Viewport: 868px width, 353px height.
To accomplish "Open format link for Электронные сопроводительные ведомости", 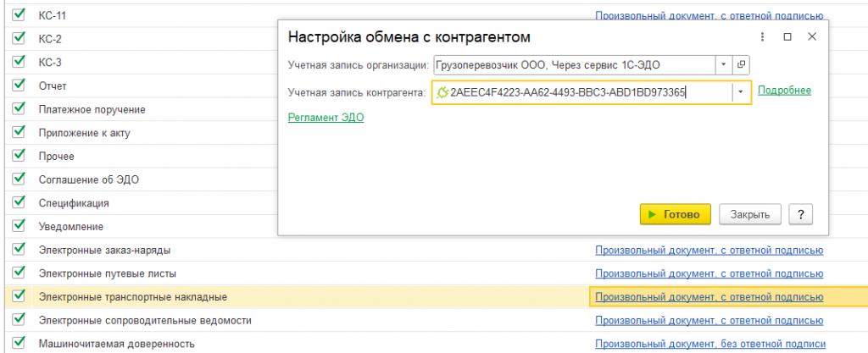I will [709, 320].
